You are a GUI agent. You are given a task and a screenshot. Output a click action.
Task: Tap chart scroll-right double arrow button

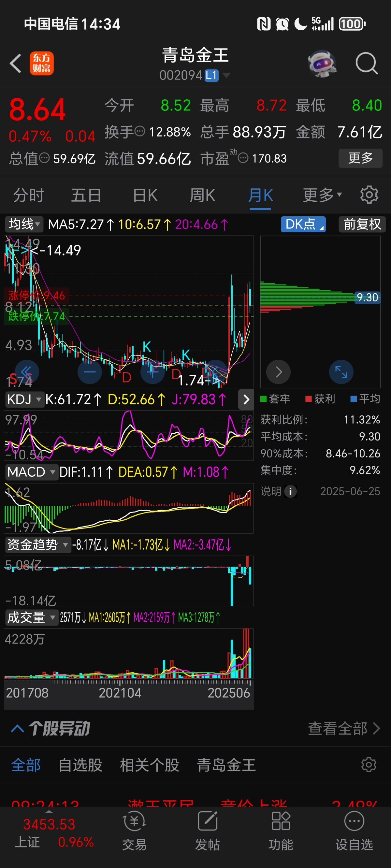(215, 372)
